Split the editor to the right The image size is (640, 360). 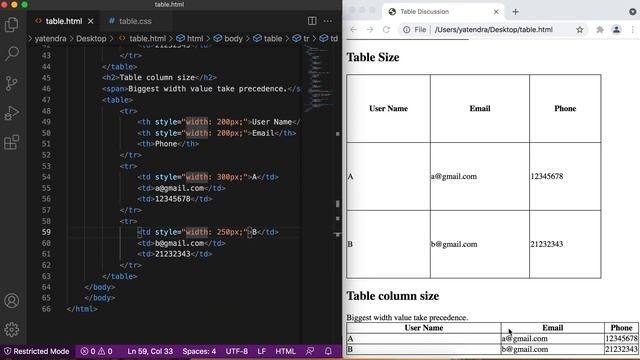(x=312, y=21)
